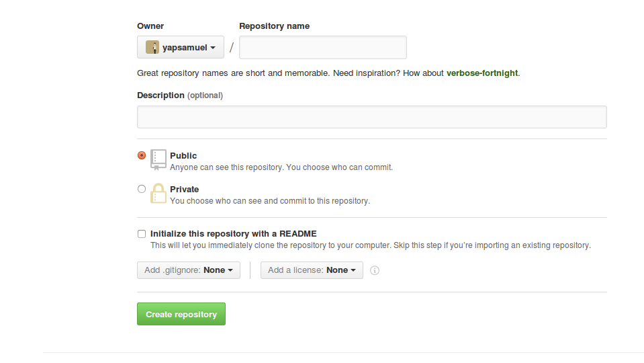The width and height of the screenshot is (644, 363).
Task: Click the bold Private label text
Action: tap(185, 189)
